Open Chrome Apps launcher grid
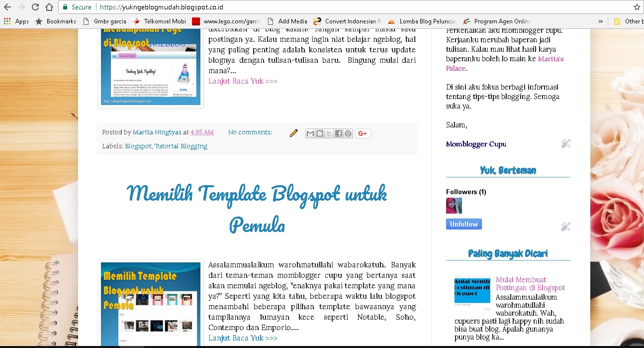 point(6,21)
